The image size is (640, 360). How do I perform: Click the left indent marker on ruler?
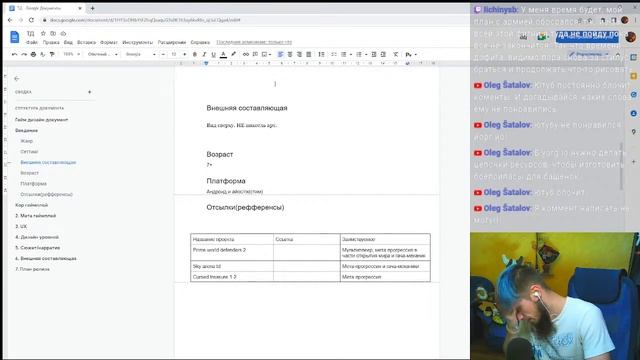point(206,64)
